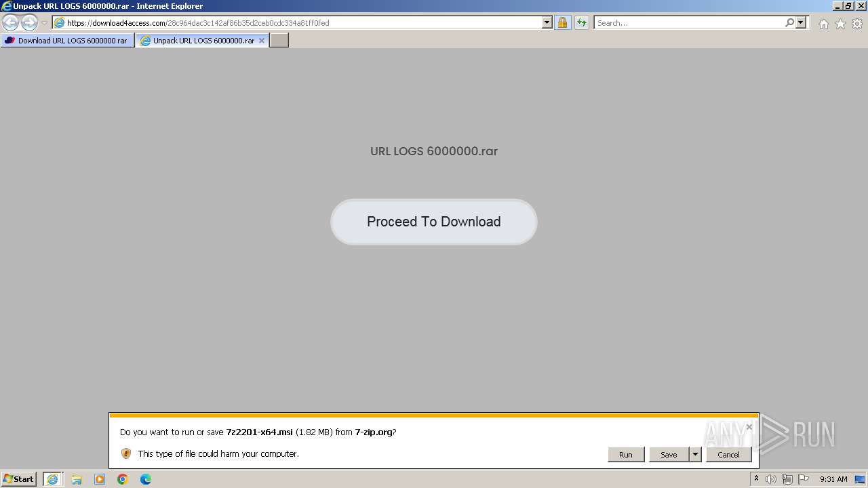Click the Search box in the toolbar

click(688, 23)
